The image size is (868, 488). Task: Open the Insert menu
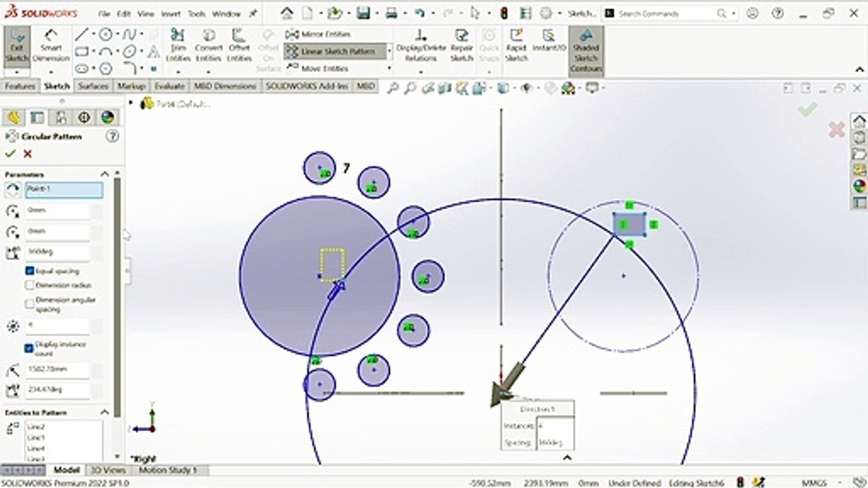(171, 14)
